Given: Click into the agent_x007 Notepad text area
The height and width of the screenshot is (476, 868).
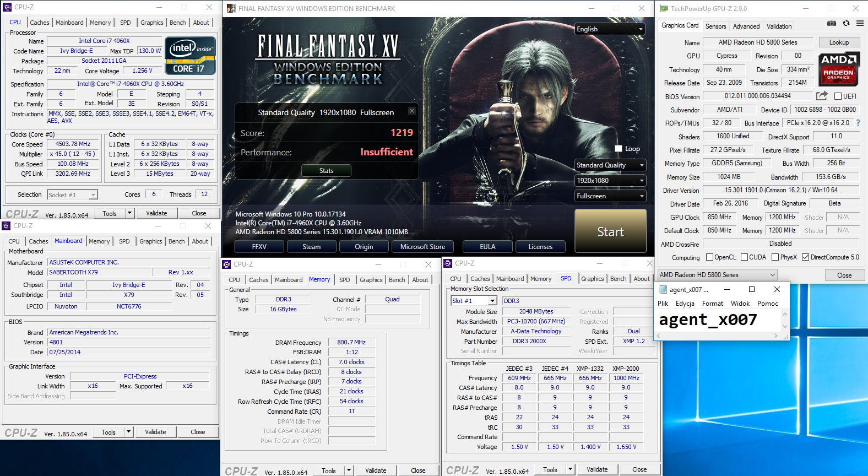Looking at the screenshot, I should 719,321.
